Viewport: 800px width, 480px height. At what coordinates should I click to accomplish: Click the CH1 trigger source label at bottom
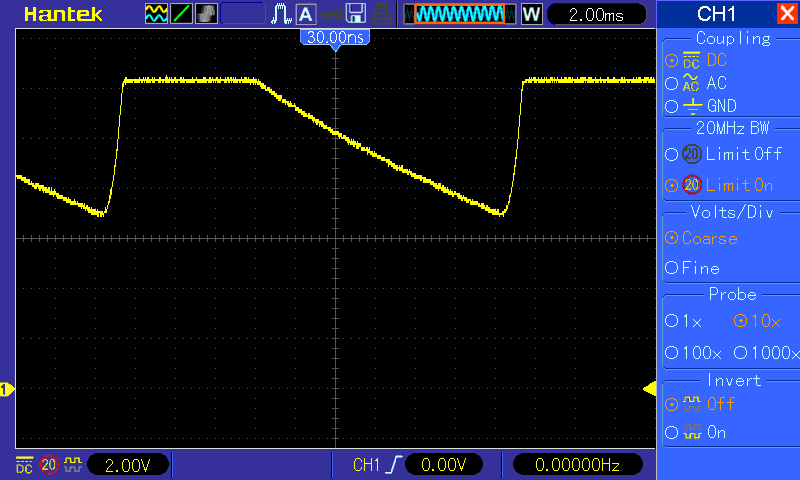(x=366, y=465)
